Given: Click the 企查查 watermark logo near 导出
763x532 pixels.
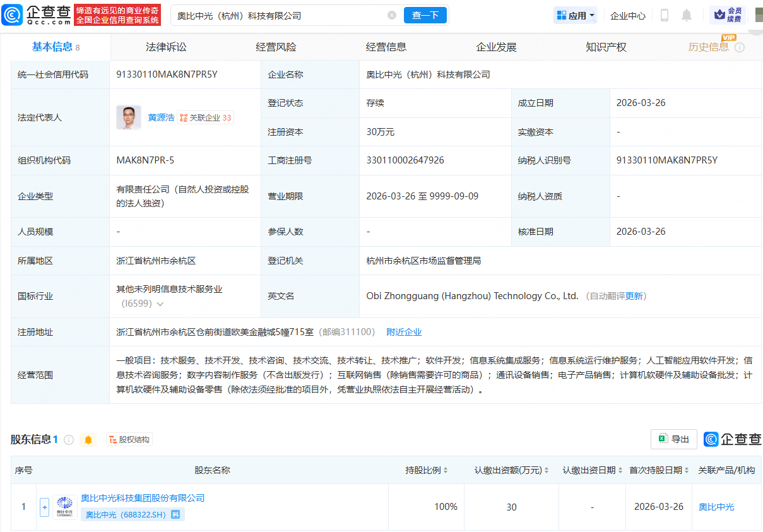Looking at the screenshot, I should pos(732,440).
